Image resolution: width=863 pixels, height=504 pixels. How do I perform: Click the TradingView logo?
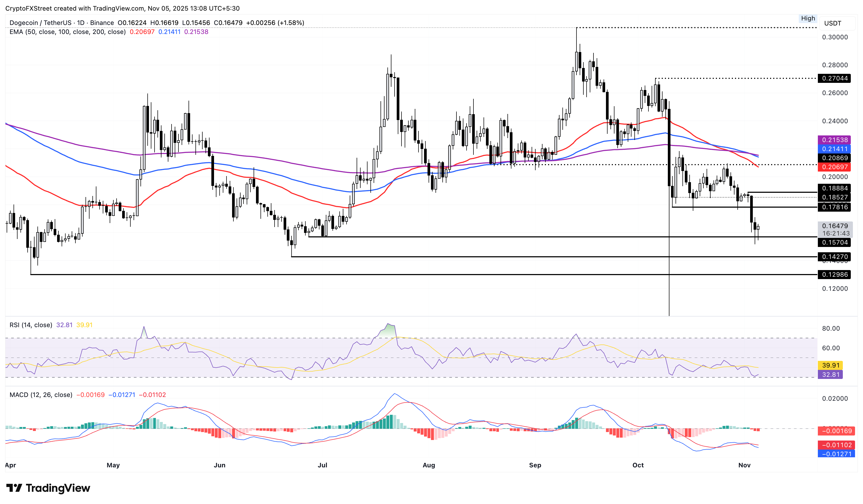click(x=48, y=488)
